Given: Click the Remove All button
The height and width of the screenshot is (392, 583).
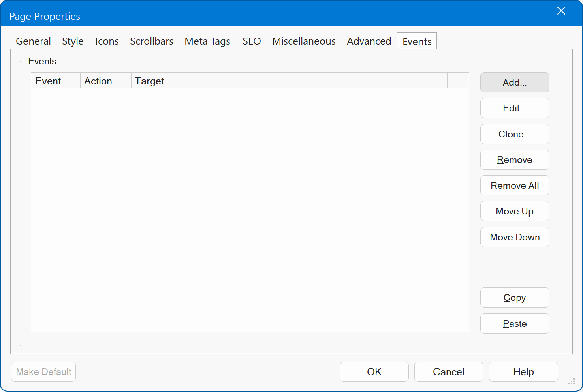Looking at the screenshot, I should (x=514, y=186).
